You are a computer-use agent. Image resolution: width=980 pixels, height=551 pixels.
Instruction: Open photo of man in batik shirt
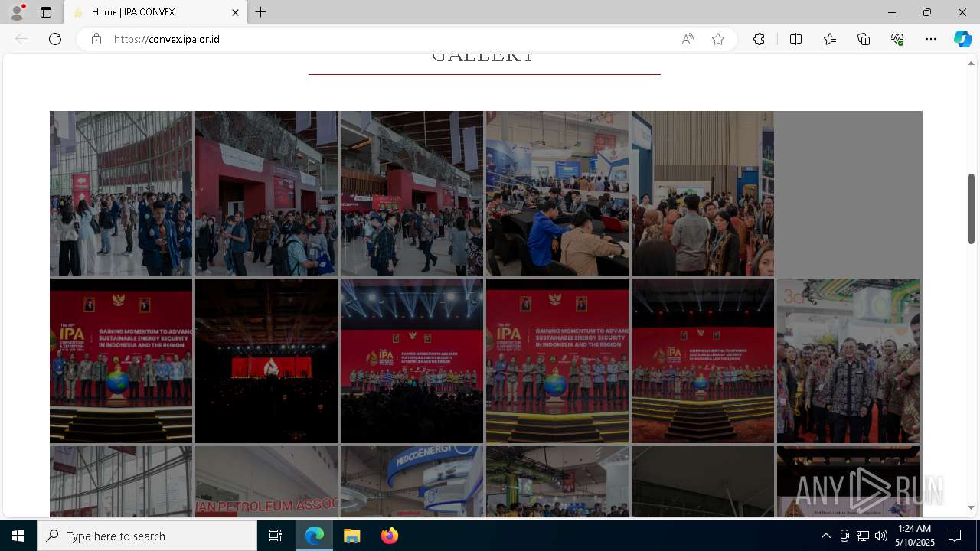(848, 360)
